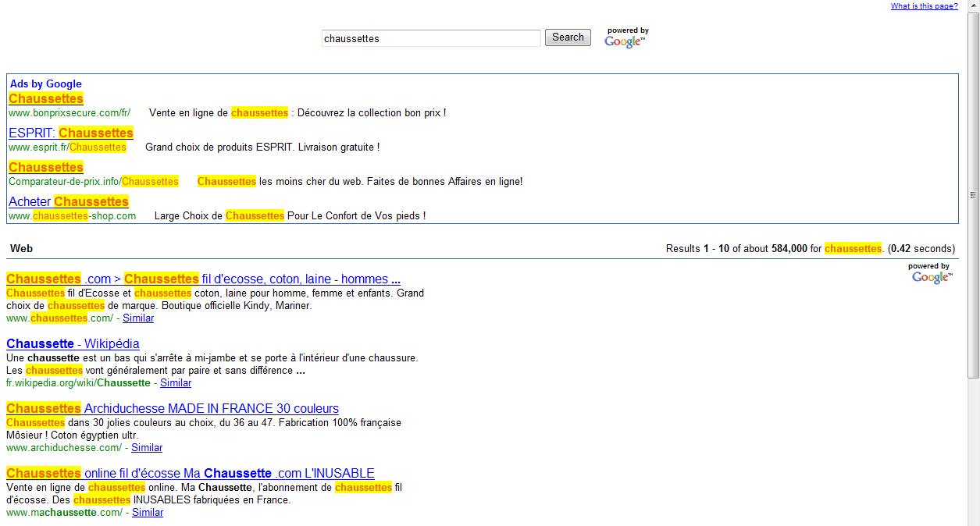
Task: Click the fr.wikipedia.org/wiki/Chaussette result URL
Action: click(x=78, y=383)
